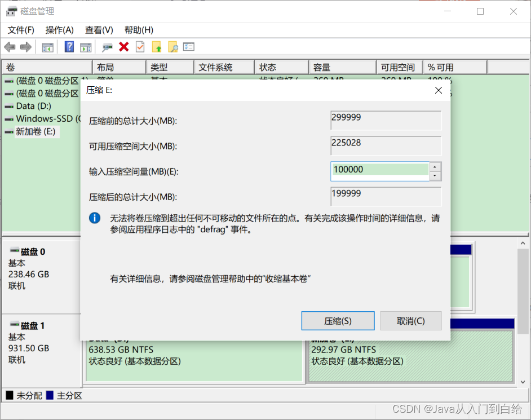Image resolution: width=531 pixels, height=420 pixels.
Task: Sort by 可用空间 column header
Action: pos(400,68)
